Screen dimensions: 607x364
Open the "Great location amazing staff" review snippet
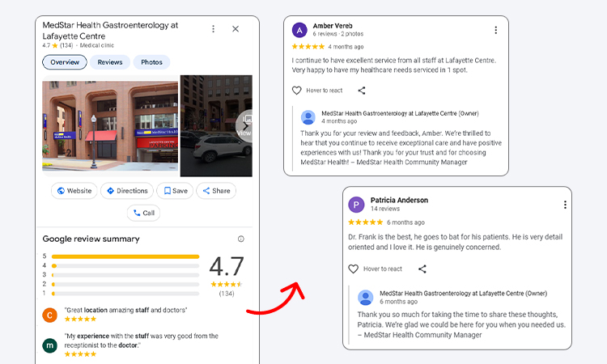tap(125, 311)
